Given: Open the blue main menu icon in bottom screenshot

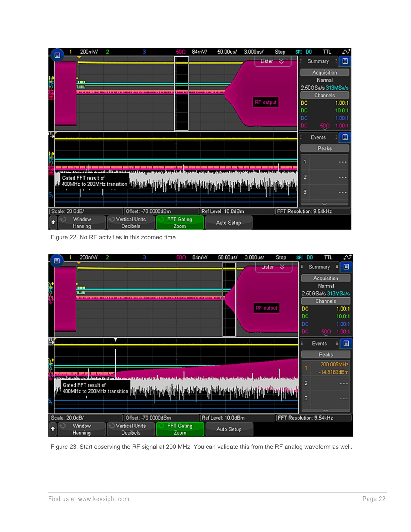Looking at the screenshot, I should click(57, 261).
